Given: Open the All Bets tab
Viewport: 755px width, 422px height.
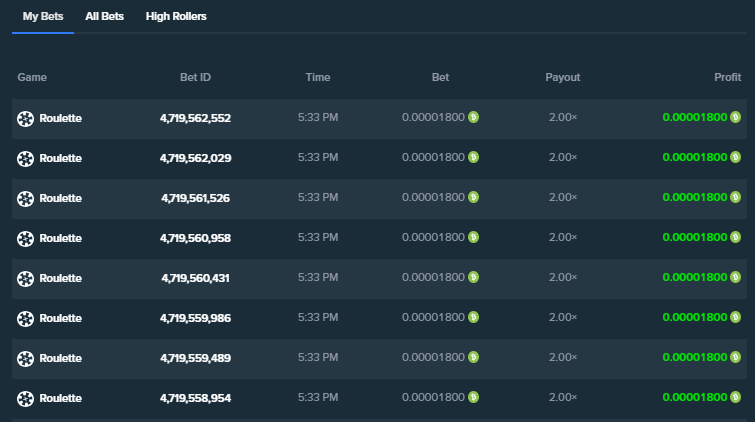Looking at the screenshot, I should [104, 16].
